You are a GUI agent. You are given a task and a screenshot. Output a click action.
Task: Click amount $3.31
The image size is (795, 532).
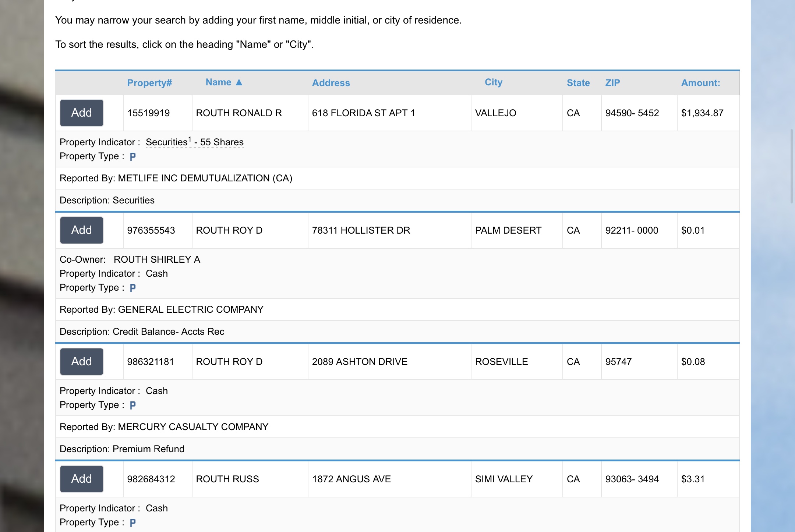point(693,479)
